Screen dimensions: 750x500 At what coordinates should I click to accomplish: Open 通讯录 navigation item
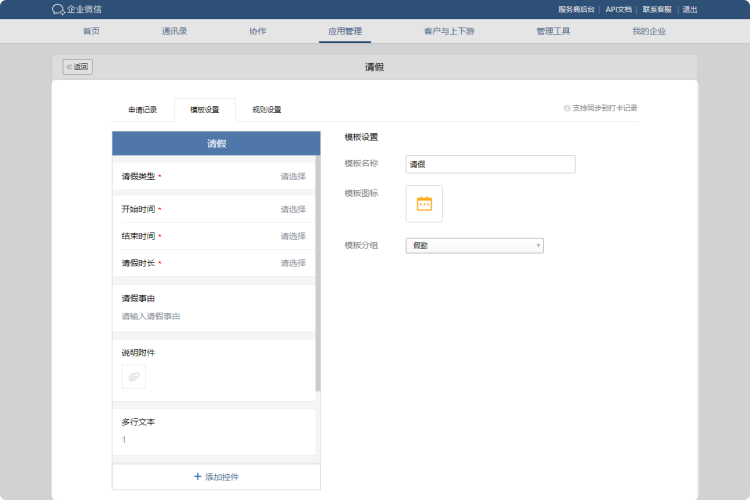(175, 31)
